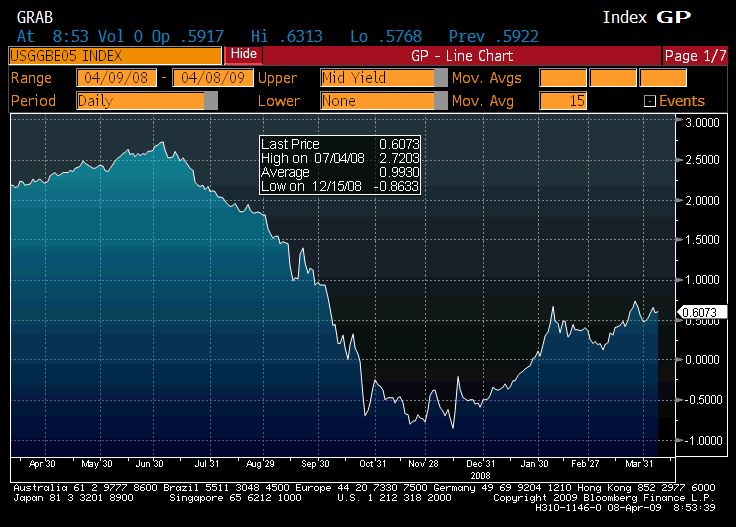Click the Page 1/7 indicator

point(695,55)
